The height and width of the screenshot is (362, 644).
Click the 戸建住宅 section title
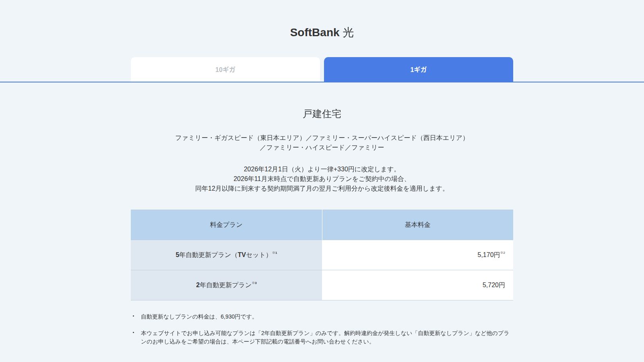(322, 114)
